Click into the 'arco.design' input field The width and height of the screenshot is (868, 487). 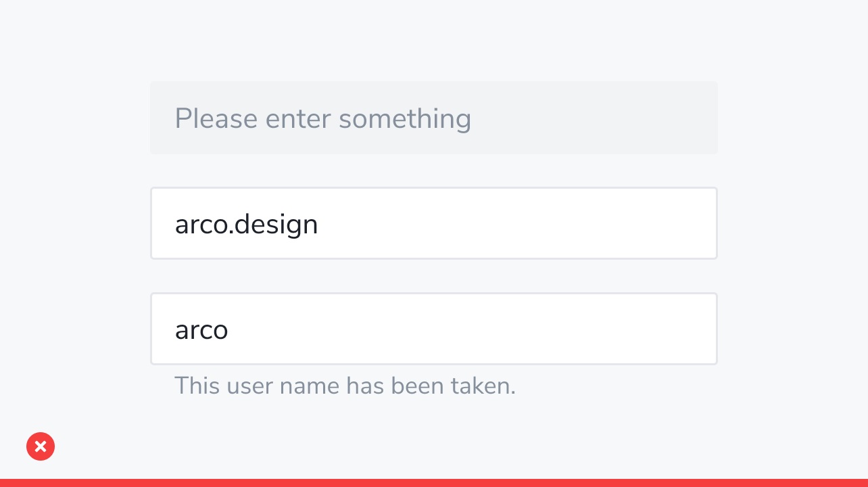[434, 223]
